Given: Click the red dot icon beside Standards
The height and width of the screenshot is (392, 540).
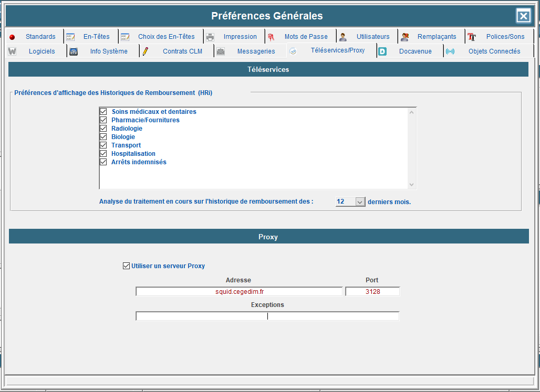Looking at the screenshot, I should click(12, 37).
